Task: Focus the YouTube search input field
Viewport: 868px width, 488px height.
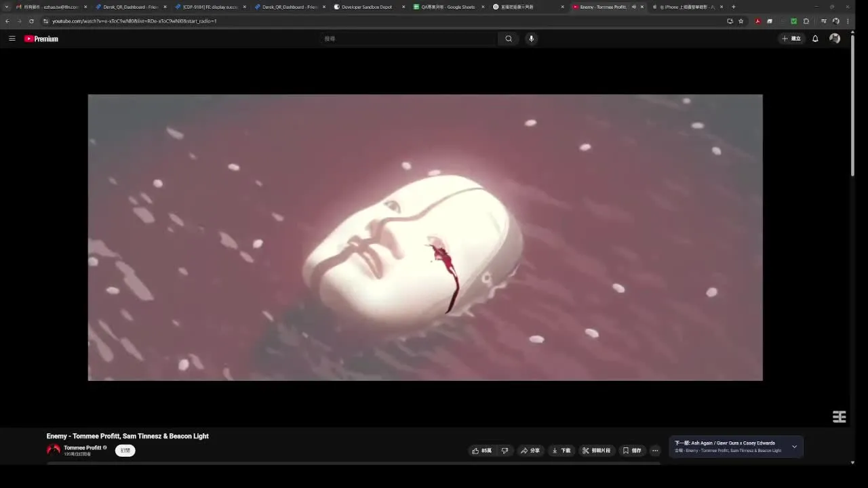Action: 407,39
